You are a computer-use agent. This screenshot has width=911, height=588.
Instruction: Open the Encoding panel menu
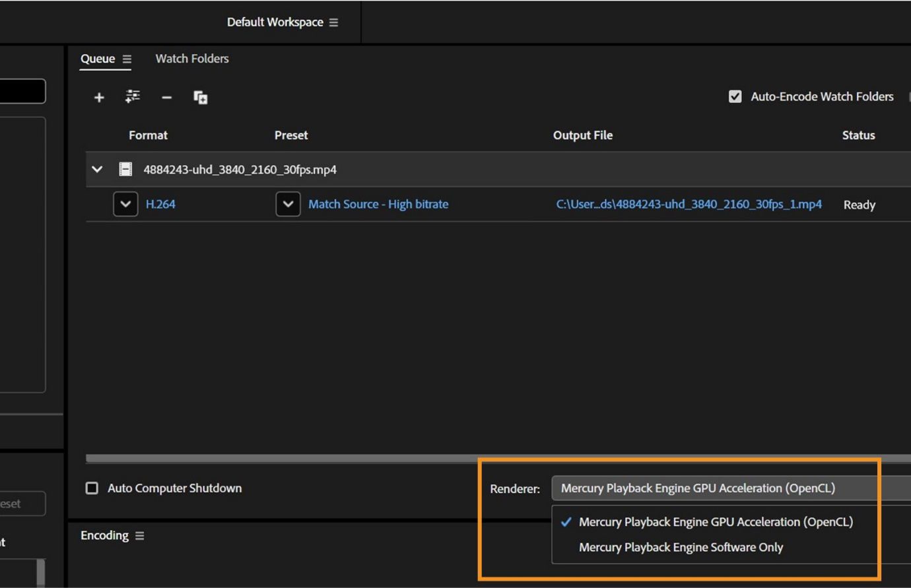tap(139, 535)
